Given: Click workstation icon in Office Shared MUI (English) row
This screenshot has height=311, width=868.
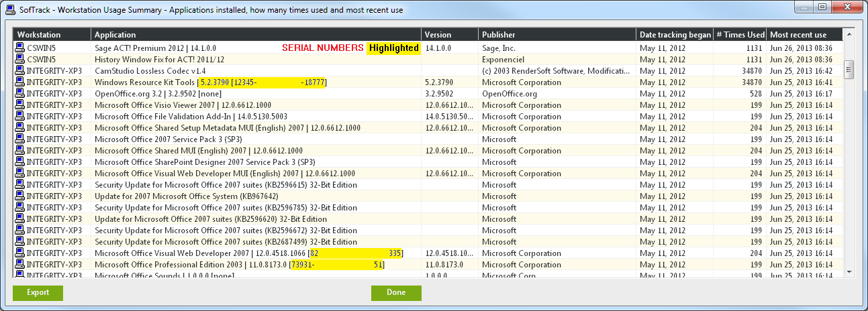Looking at the screenshot, I should click(x=19, y=151).
